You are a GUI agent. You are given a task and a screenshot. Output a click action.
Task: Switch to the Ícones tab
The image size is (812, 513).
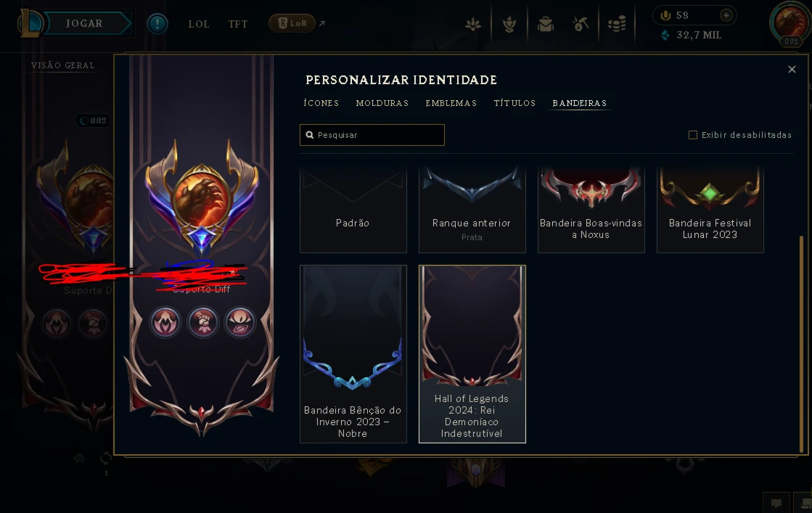(x=321, y=103)
